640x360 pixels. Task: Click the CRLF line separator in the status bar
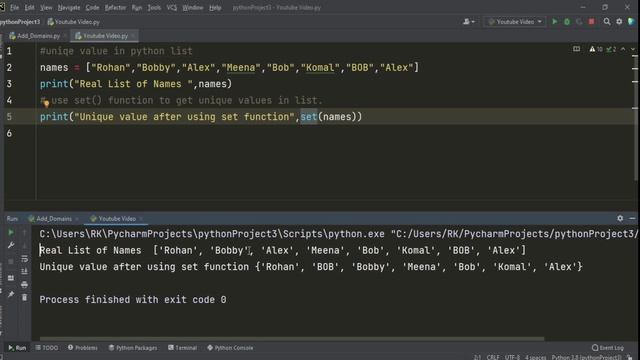point(493,357)
